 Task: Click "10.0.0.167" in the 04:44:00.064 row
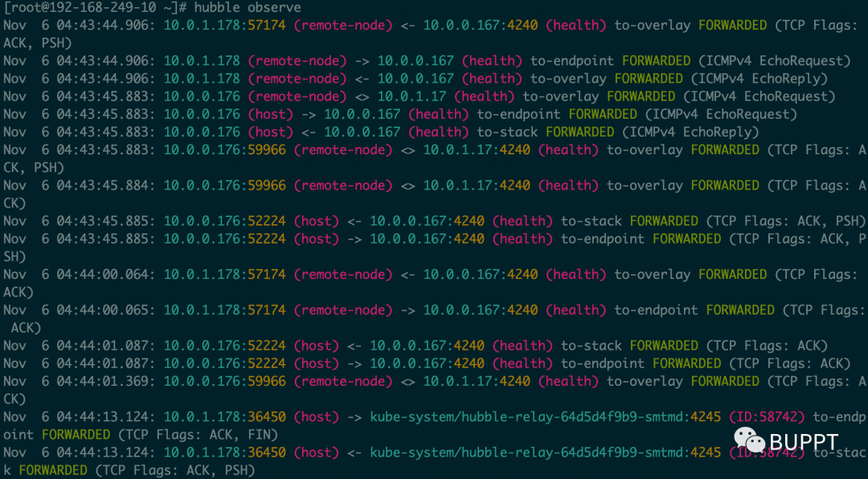click(x=461, y=275)
